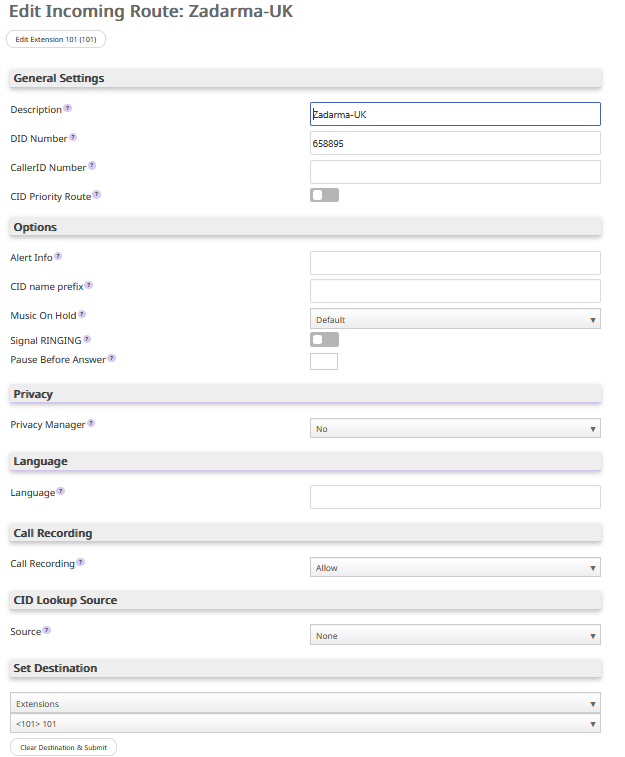Click the Language section header
The width and height of the screenshot is (625, 757).
point(306,461)
